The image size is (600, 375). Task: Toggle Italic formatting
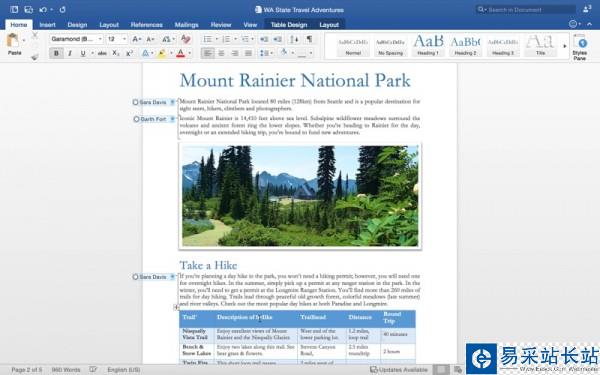coord(70,53)
